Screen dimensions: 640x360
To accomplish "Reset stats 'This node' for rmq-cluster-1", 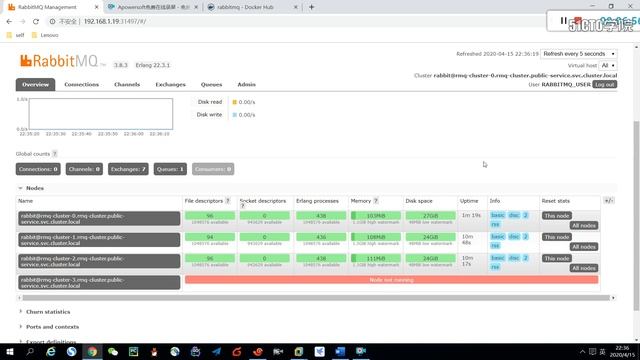I will (557, 237).
